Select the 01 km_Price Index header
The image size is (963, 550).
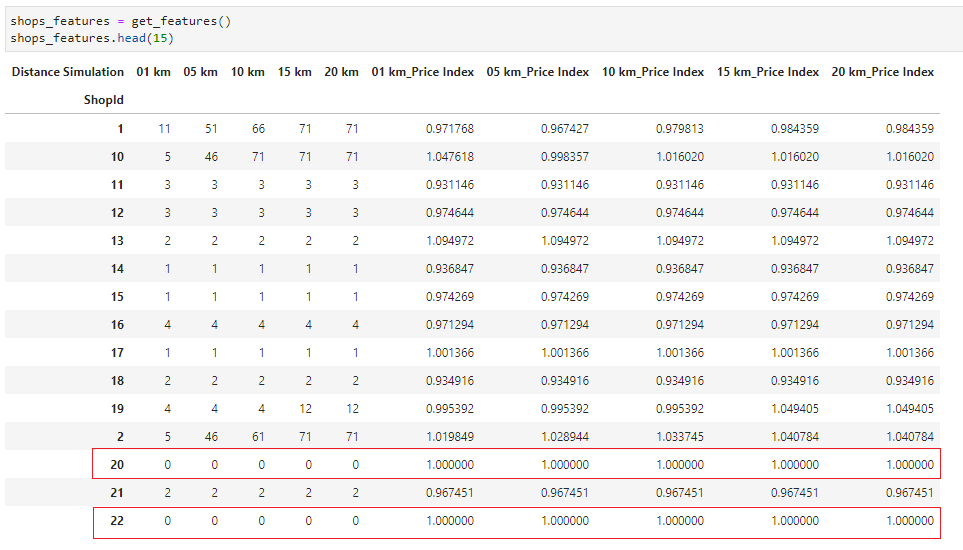[x=423, y=72]
